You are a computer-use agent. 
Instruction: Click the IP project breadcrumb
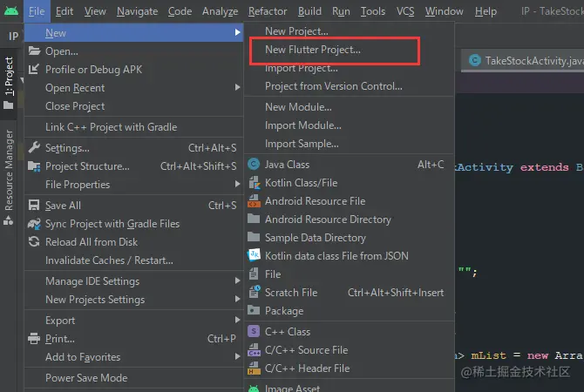[13, 36]
